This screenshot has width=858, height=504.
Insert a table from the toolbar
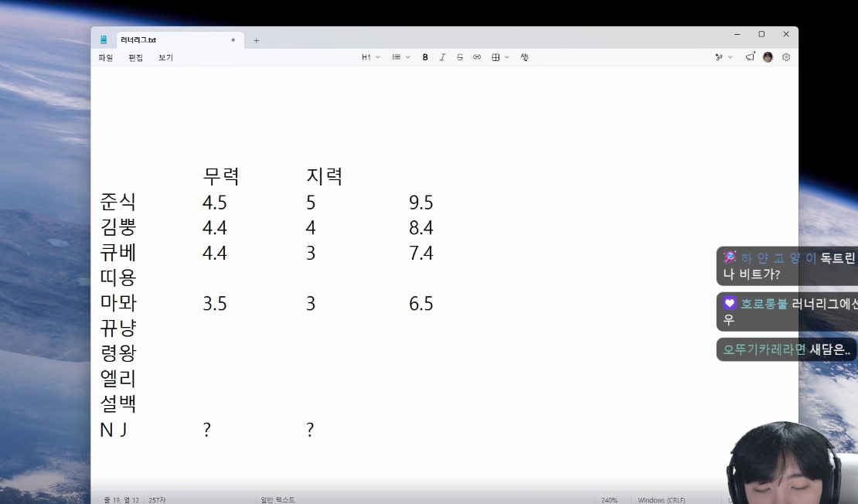click(495, 57)
